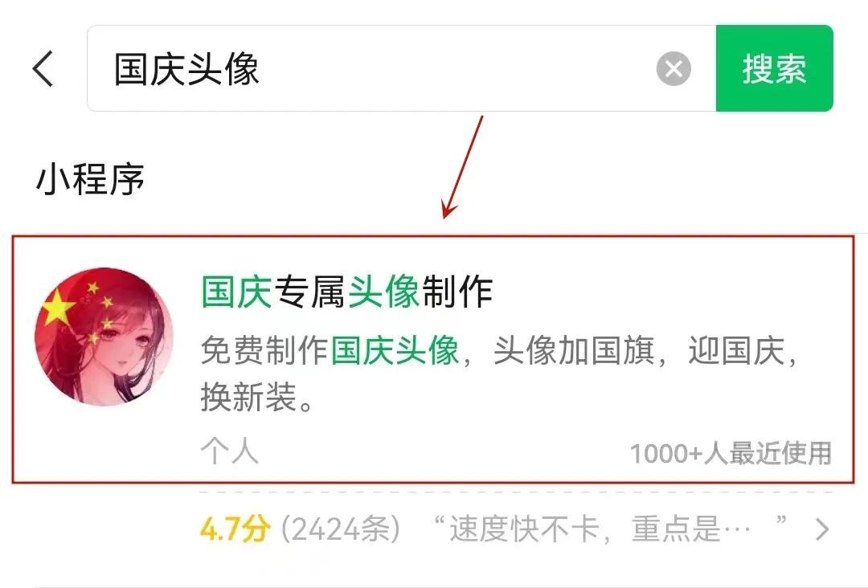Image resolution: width=868 pixels, height=588 pixels.
Task: Click the green 搜索 button
Action: (775, 68)
